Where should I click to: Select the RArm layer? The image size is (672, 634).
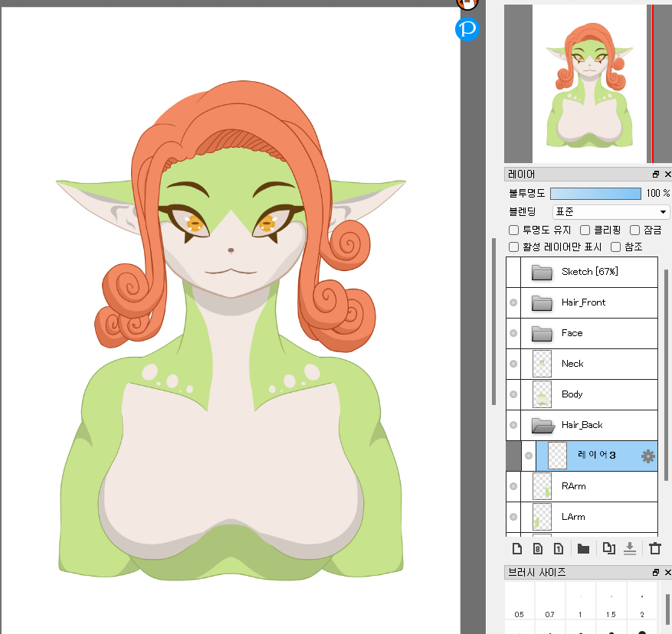(x=590, y=486)
